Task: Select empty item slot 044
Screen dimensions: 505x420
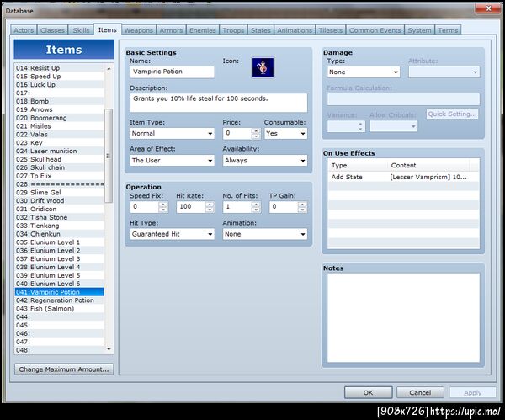Action: click(x=60, y=317)
